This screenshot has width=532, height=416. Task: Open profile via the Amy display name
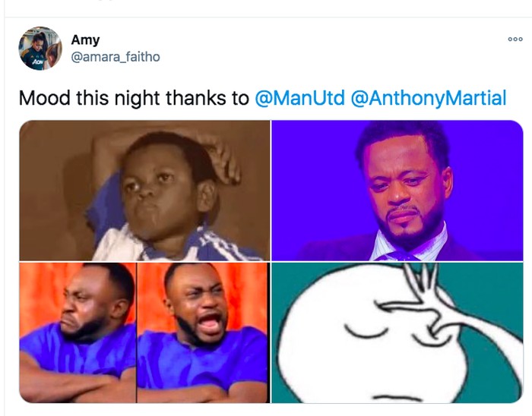pyautogui.click(x=85, y=39)
